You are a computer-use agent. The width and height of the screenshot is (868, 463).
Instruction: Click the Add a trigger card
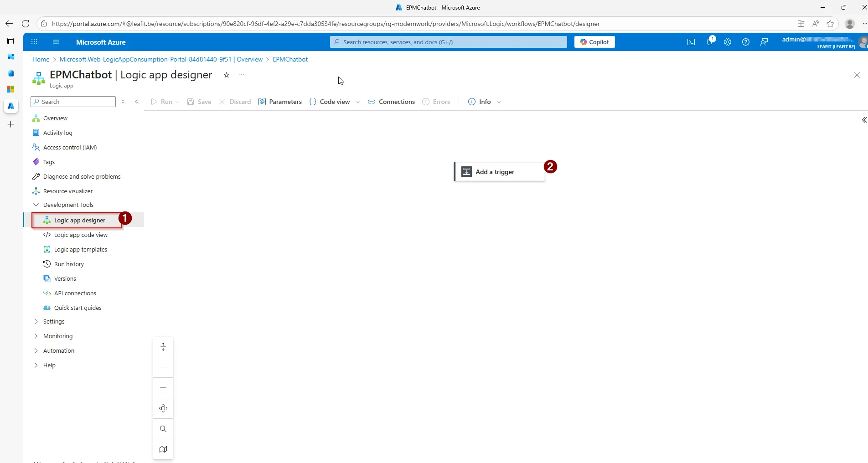[500, 172]
